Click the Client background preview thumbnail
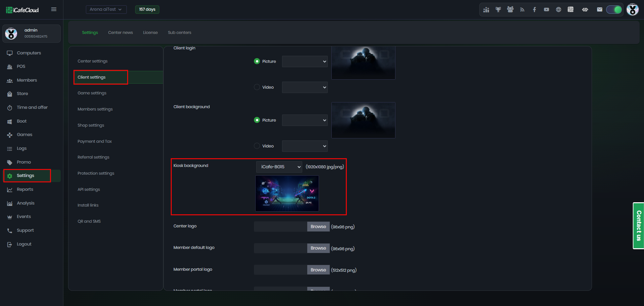644x306 pixels. click(x=363, y=120)
